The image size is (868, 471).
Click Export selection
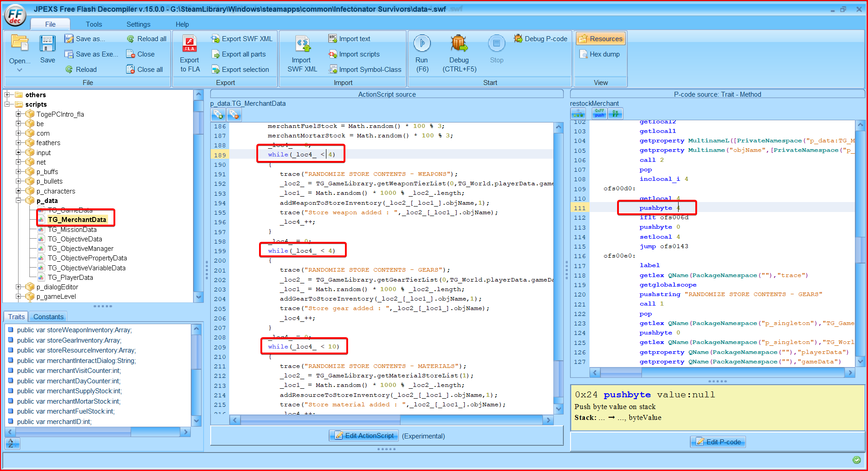pos(240,70)
